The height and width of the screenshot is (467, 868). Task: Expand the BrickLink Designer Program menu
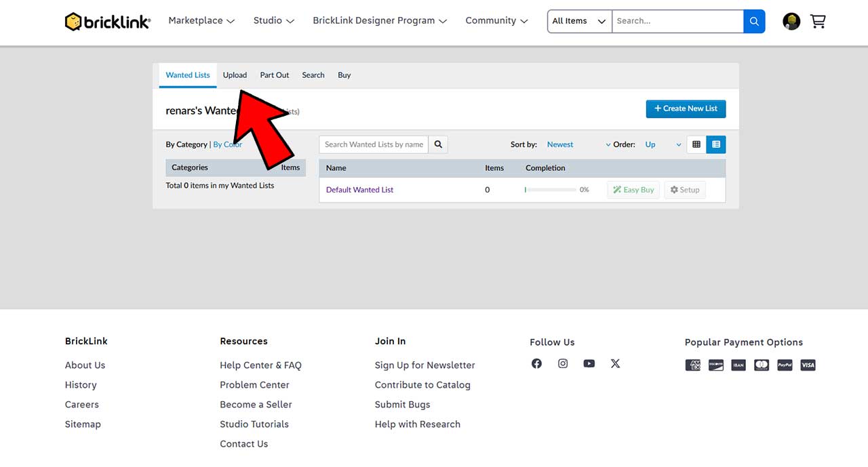click(380, 21)
